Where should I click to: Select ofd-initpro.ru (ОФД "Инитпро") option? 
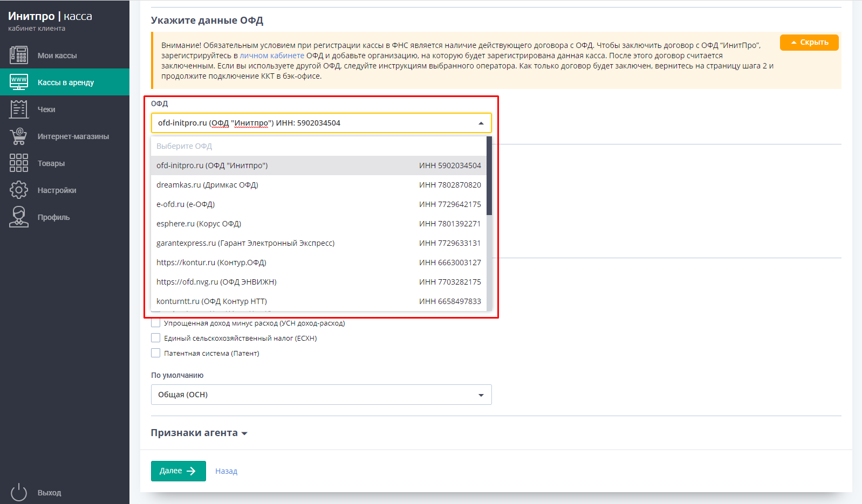point(319,165)
